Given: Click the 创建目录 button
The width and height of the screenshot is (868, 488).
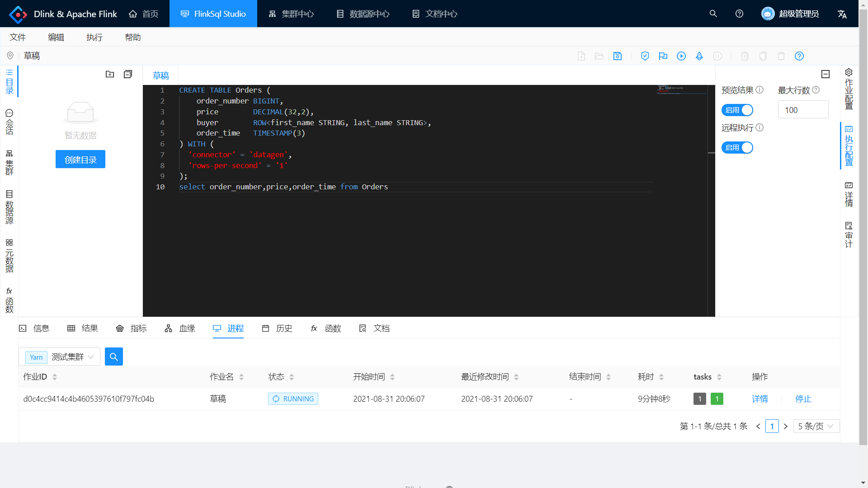Looking at the screenshot, I should pos(80,160).
